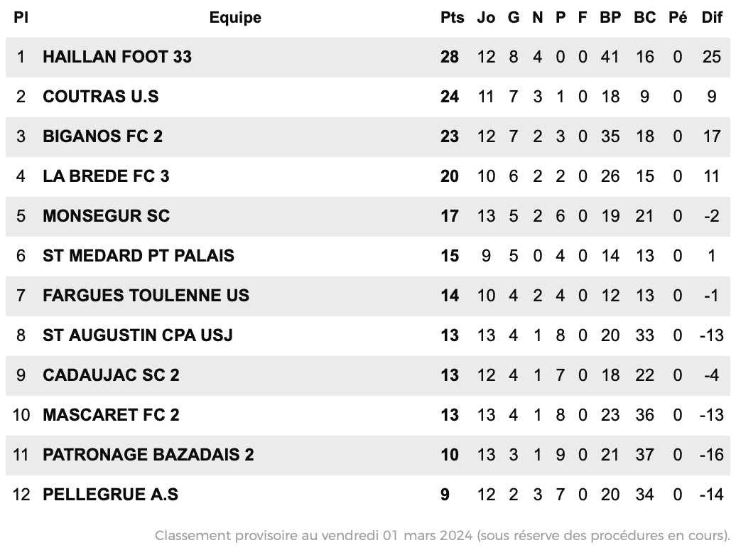Click the CADAUJAC SC 2 team name

tap(111, 375)
